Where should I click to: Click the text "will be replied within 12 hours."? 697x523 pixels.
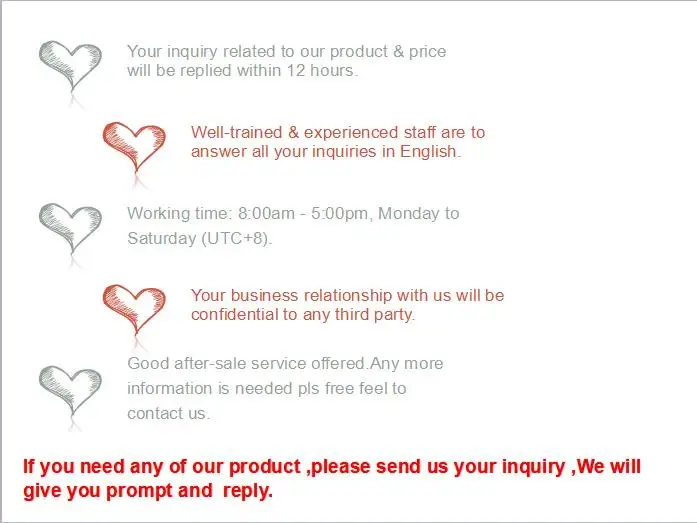[x=242, y=70]
